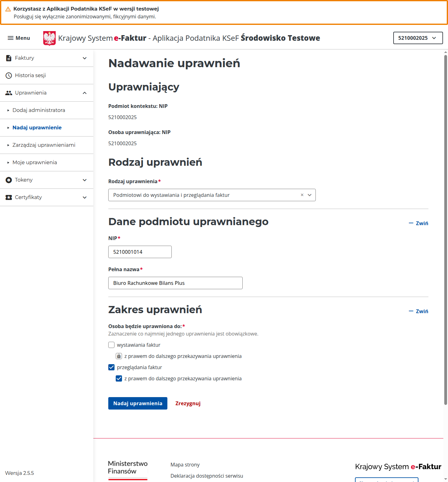Collapse Zakres uprawnień section with Zwiń
This screenshot has height=482, width=448.
418,311
